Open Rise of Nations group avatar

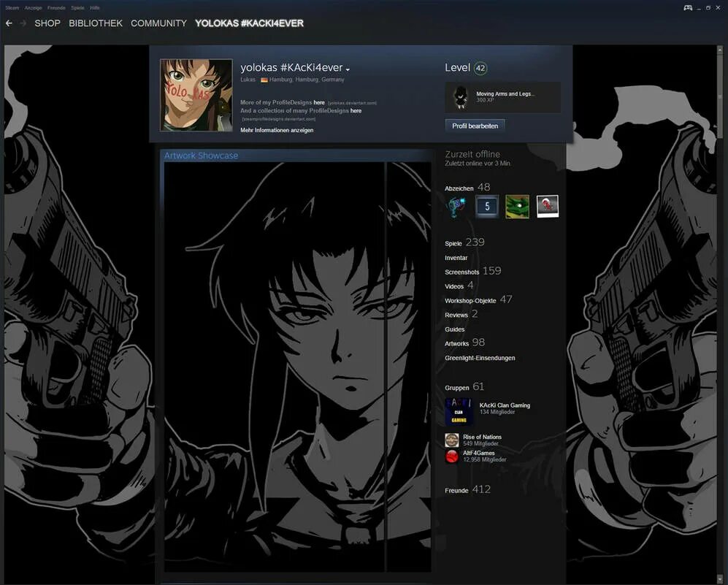452,440
